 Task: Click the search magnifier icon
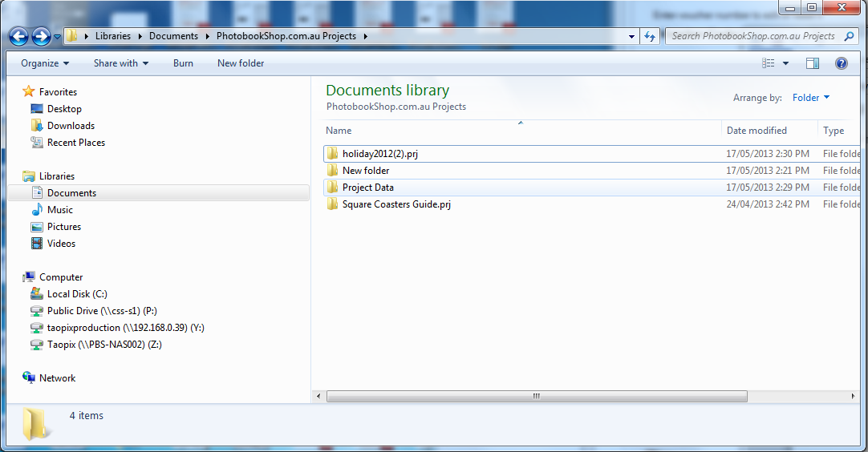tap(850, 36)
